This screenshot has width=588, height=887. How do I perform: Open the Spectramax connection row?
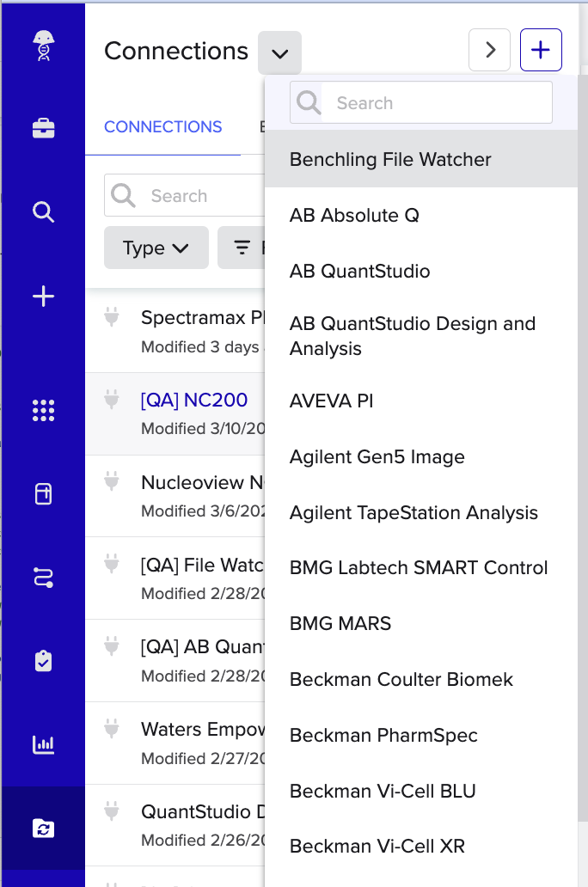point(175,332)
